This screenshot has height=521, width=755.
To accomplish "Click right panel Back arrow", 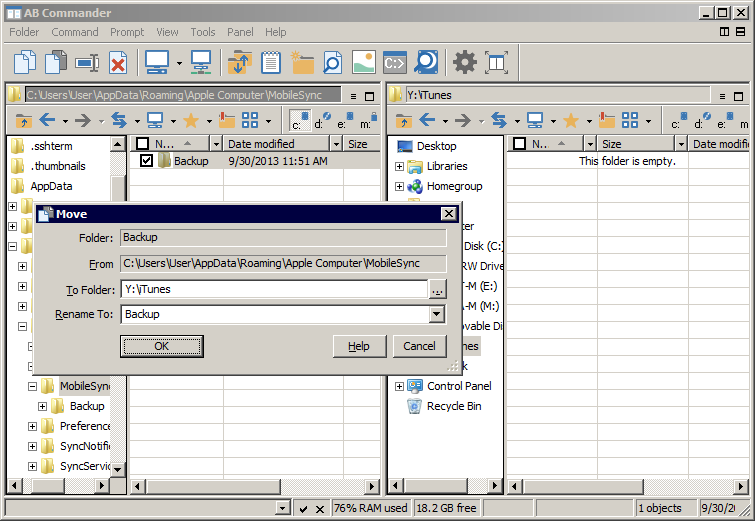I will [x=427, y=120].
